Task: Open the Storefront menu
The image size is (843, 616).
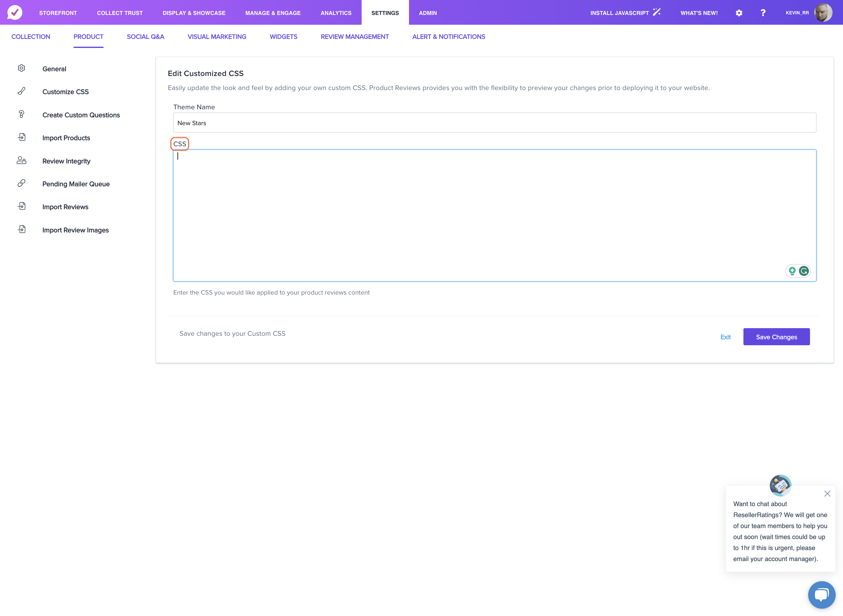Action: pyautogui.click(x=58, y=13)
